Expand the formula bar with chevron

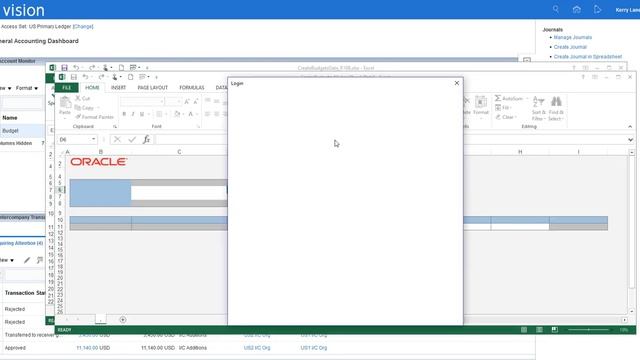tap(630, 140)
